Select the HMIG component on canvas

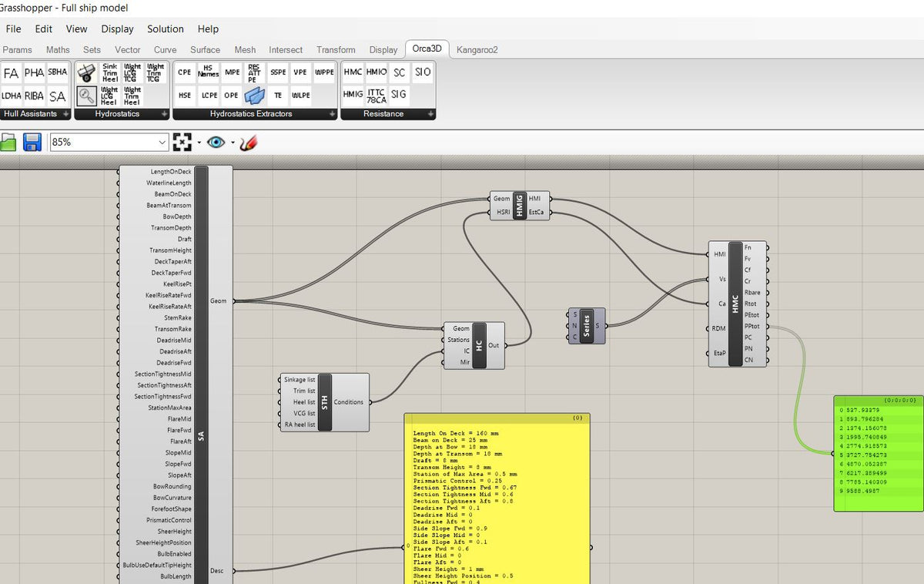[x=519, y=205]
